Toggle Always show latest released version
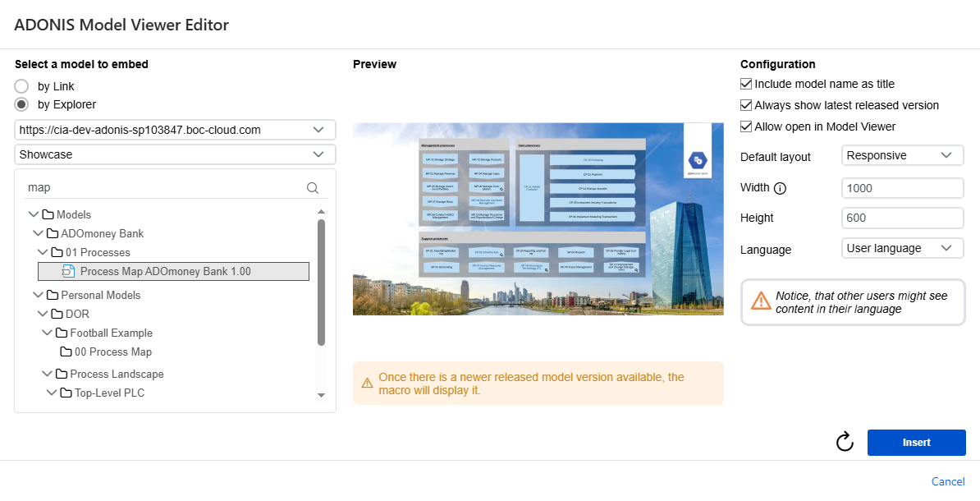 point(746,105)
